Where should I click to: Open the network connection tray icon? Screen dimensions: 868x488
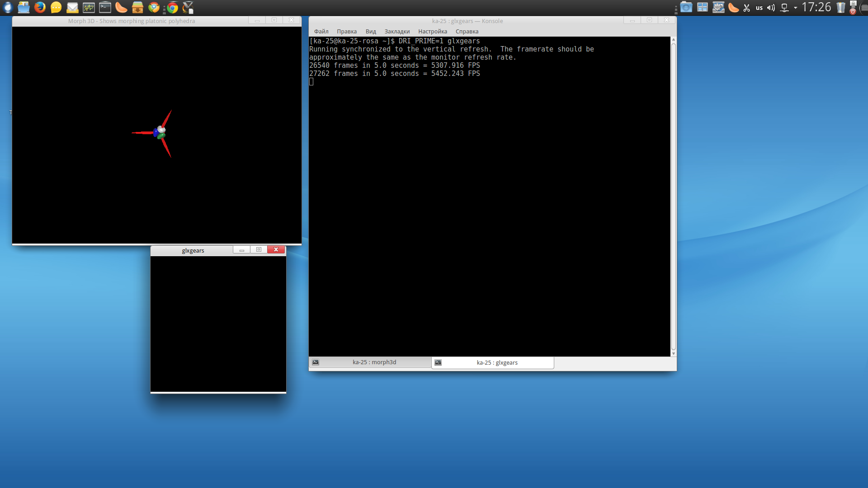[784, 8]
